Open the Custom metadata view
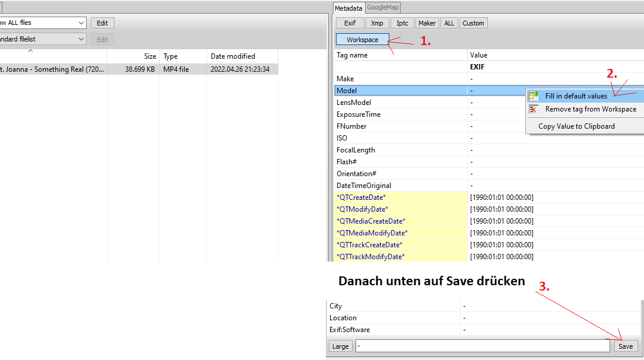Screen dimensions: 644x360 coord(473,23)
